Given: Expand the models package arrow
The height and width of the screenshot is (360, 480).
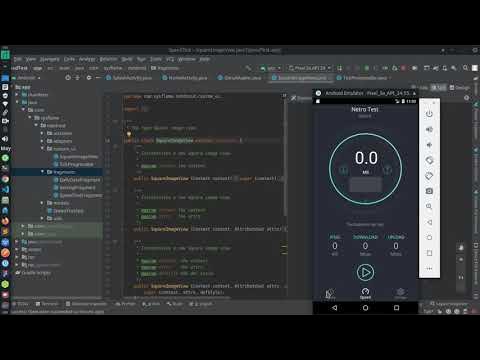Looking at the screenshot, I should [x=42, y=203].
